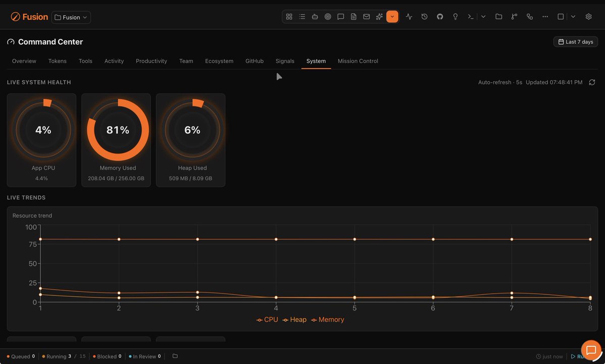The width and height of the screenshot is (605, 364).
Task: Click the git branch icon
Action: [x=514, y=17]
